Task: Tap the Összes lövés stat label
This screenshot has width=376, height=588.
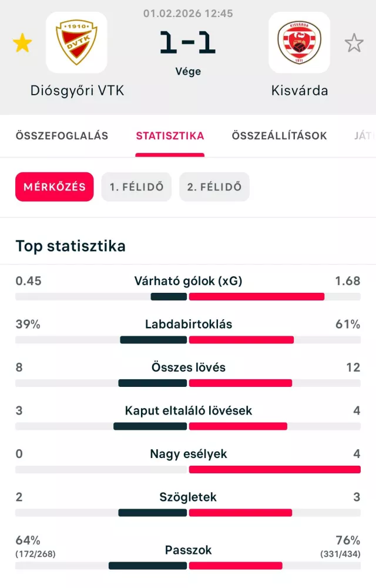Action: (x=188, y=367)
